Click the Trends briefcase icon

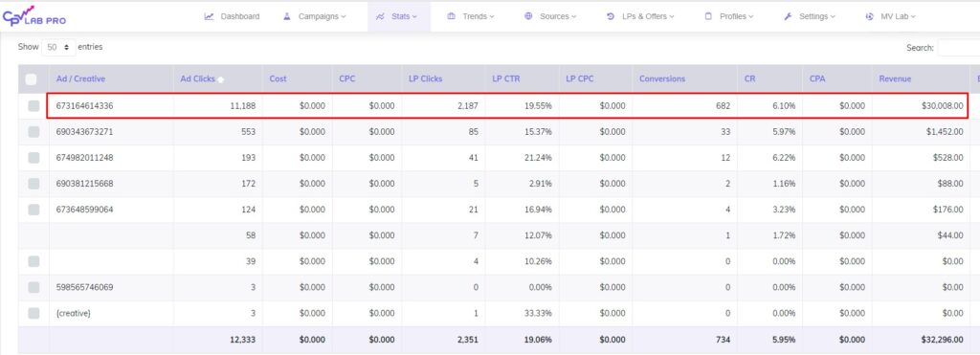pyautogui.click(x=452, y=17)
